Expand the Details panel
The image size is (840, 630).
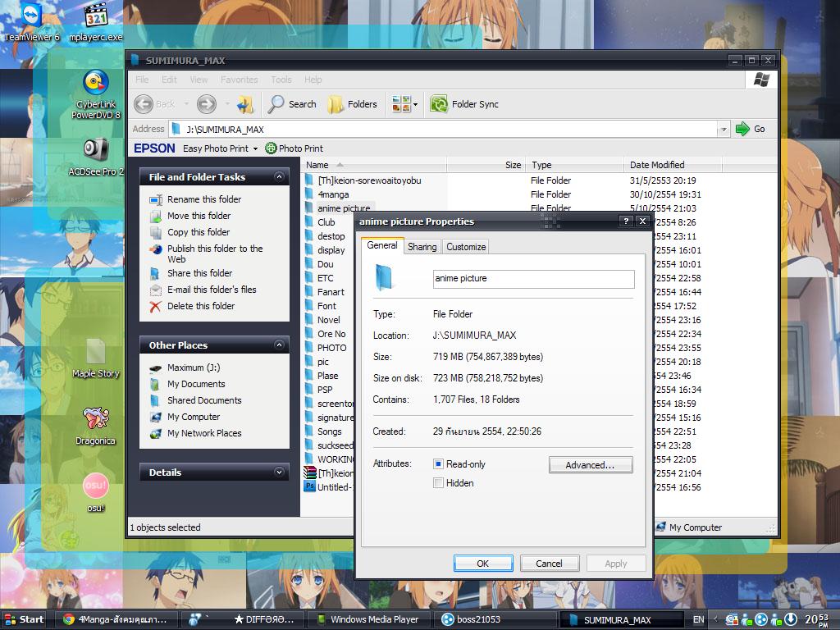(279, 472)
